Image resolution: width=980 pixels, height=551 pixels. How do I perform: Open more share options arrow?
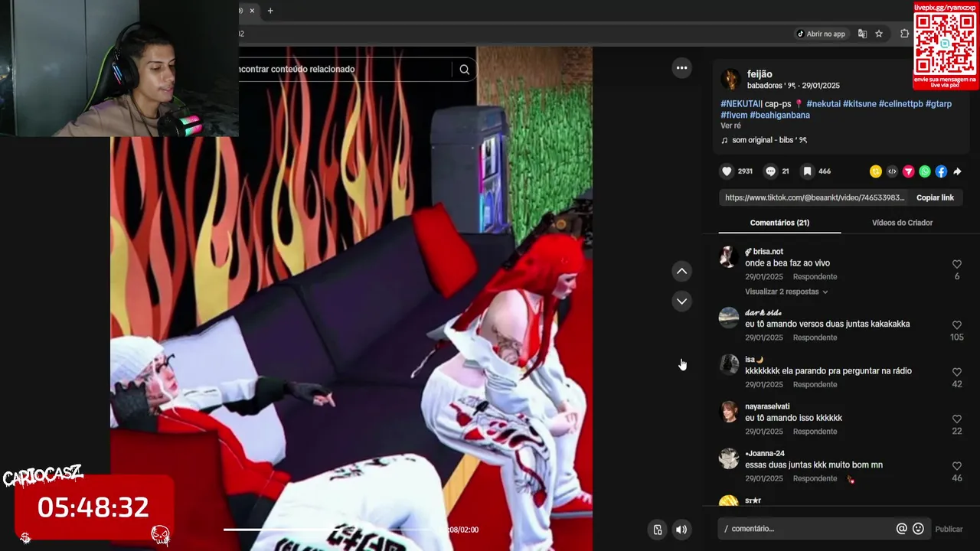click(x=957, y=171)
